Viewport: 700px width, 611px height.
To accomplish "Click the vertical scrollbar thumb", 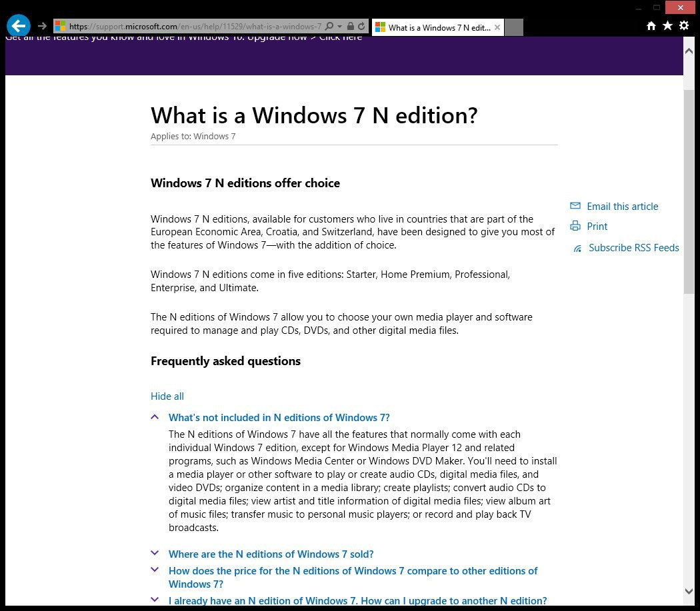I will (689, 191).
